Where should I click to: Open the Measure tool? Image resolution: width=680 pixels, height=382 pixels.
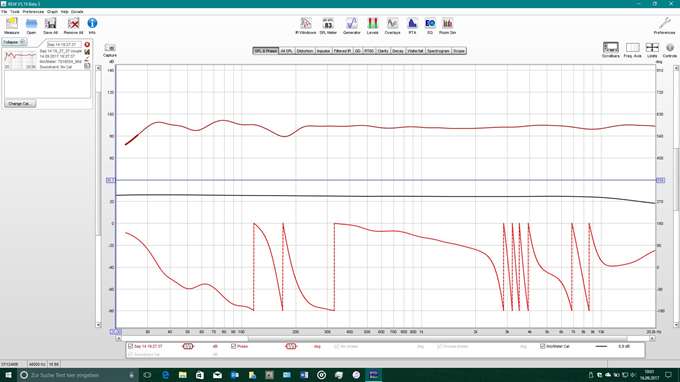pyautogui.click(x=12, y=26)
